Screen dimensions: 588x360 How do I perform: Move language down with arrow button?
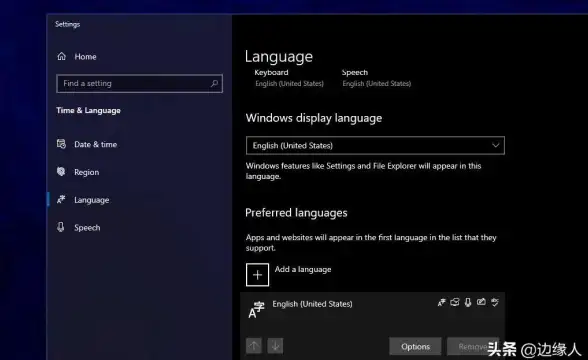click(x=275, y=346)
